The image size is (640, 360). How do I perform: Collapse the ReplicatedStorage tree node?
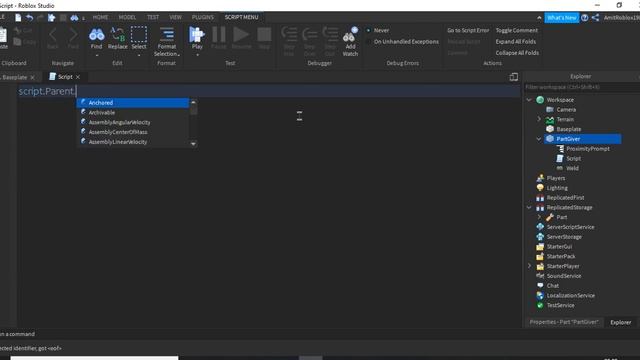click(x=529, y=208)
